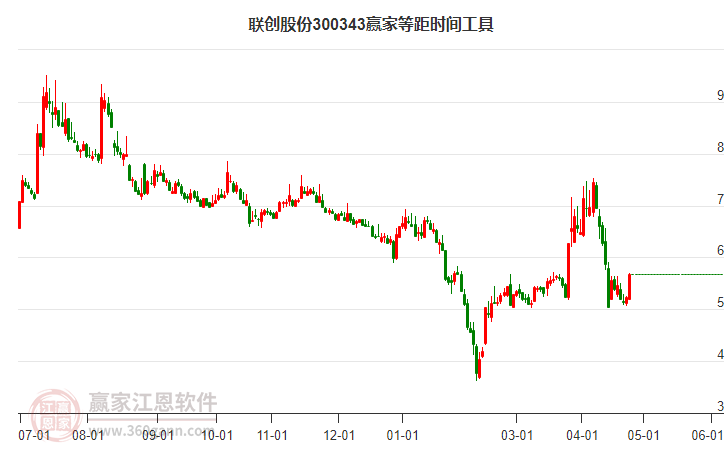This screenshot has height=450, width=726.
Task: Click the 04-01 date axis label
Action: [582, 436]
